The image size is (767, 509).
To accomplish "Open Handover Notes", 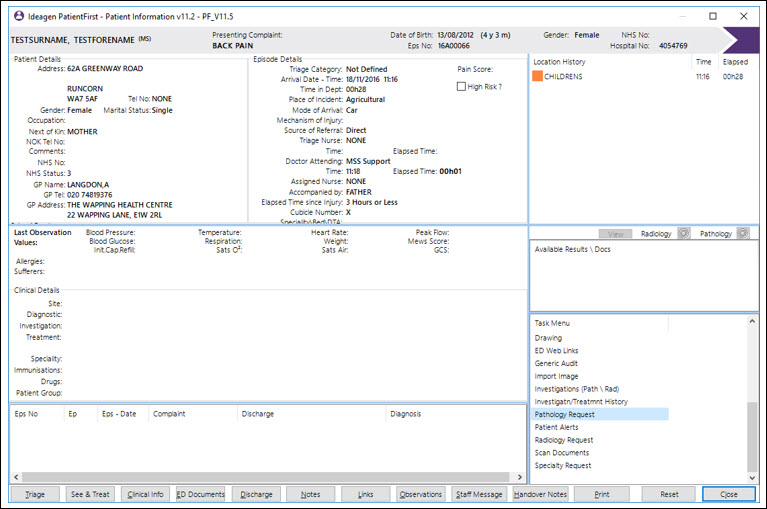I will click(x=540, y=494).
